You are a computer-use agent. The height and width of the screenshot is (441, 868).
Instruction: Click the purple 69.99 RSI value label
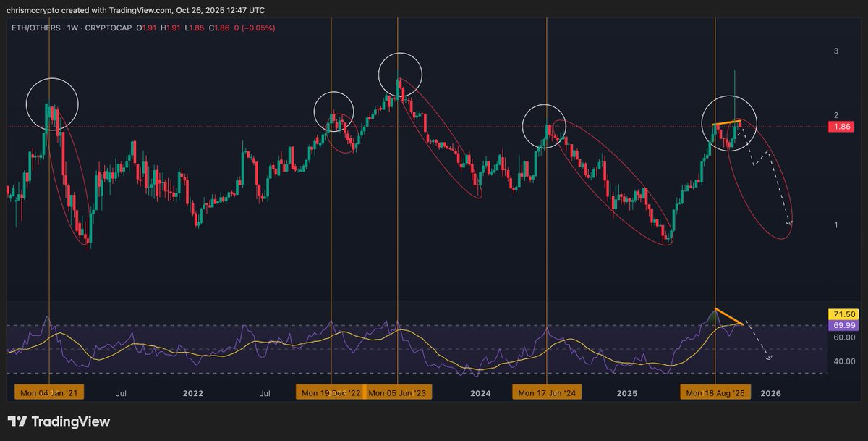(842, 326)
